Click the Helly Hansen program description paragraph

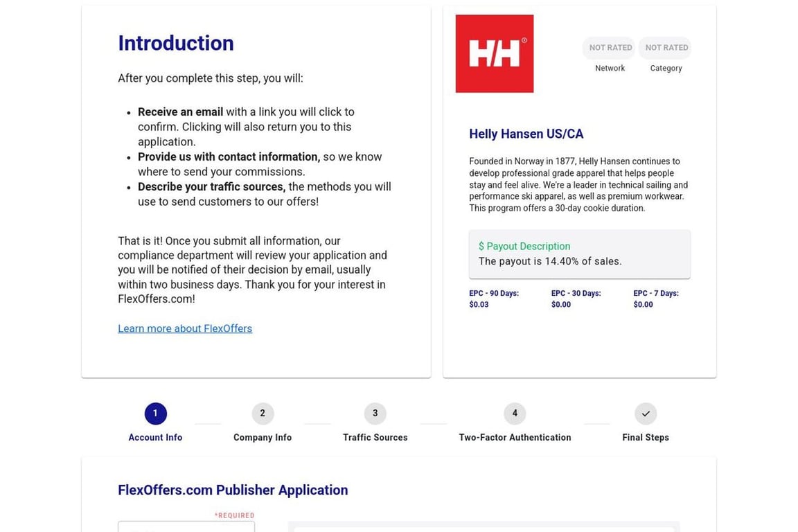(578, 184)
